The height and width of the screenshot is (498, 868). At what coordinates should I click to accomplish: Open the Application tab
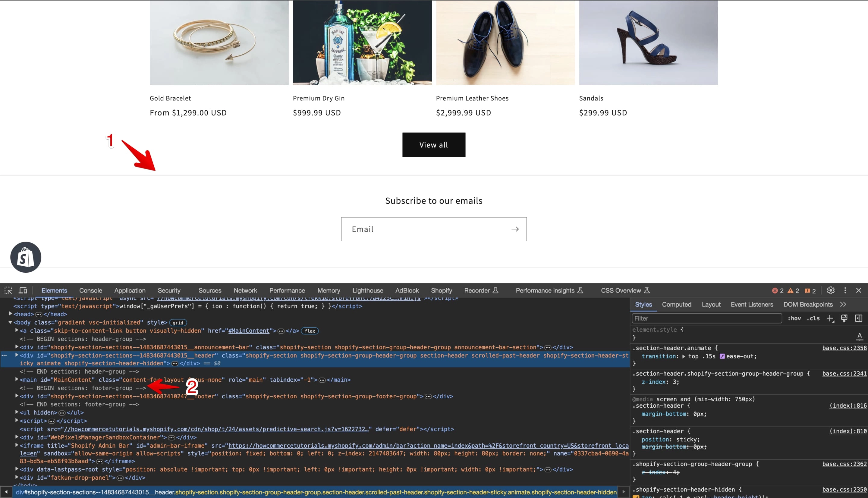[130, 290]
